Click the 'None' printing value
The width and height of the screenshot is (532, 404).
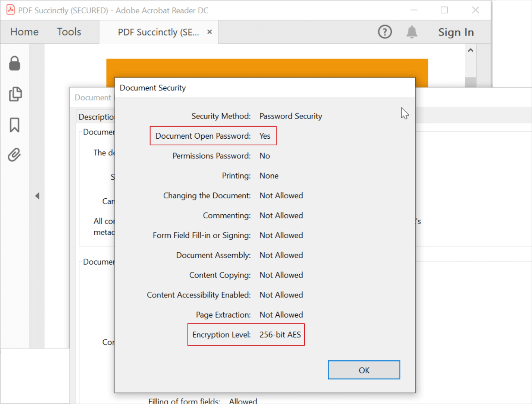pos(269,176)
